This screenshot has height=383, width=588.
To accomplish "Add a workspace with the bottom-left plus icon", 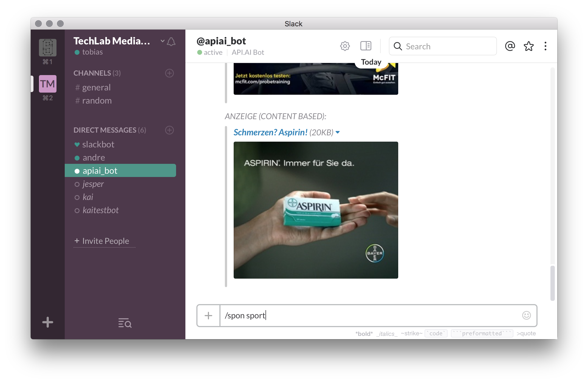I will (x=47, y=322).
